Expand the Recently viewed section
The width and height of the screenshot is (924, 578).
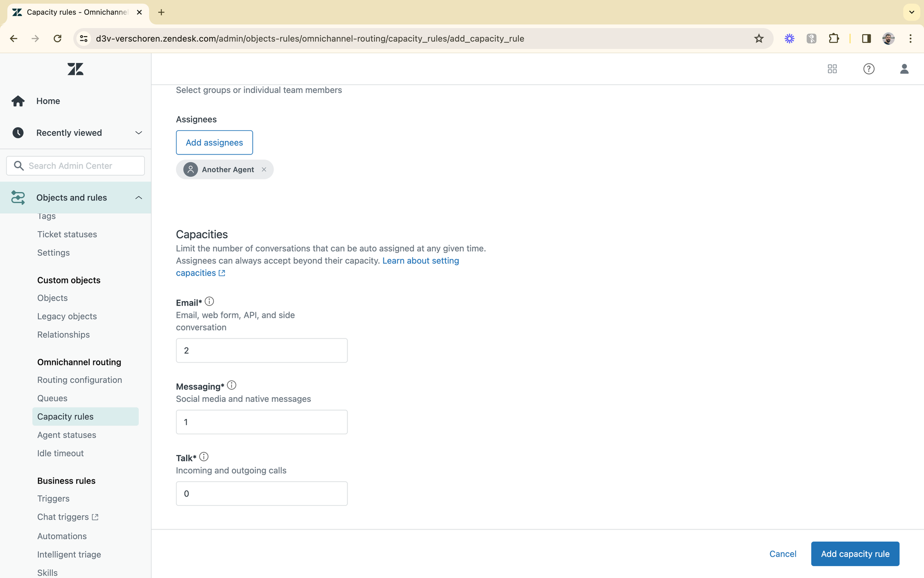(138, 133)
